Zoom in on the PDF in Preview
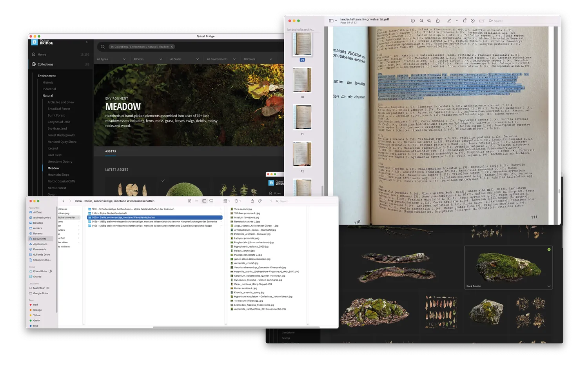Viewport: 588px width, 381px height. (x=429, y=21)
